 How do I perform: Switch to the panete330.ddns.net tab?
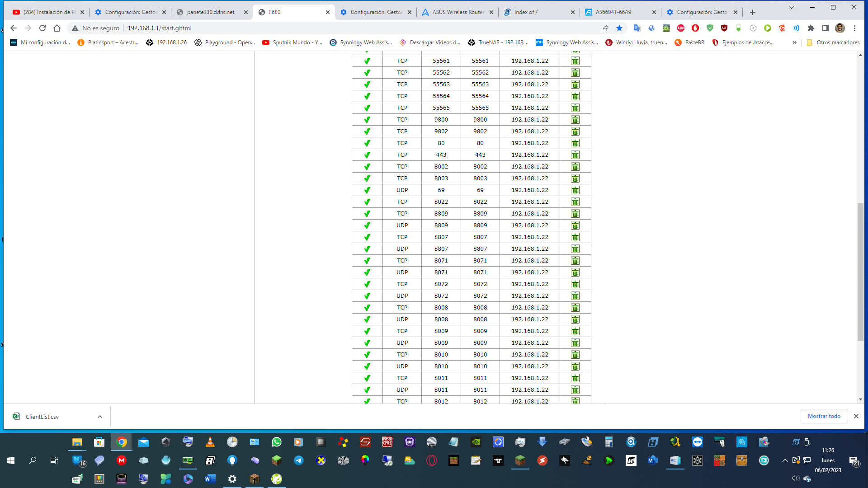(x=211, y=12)
